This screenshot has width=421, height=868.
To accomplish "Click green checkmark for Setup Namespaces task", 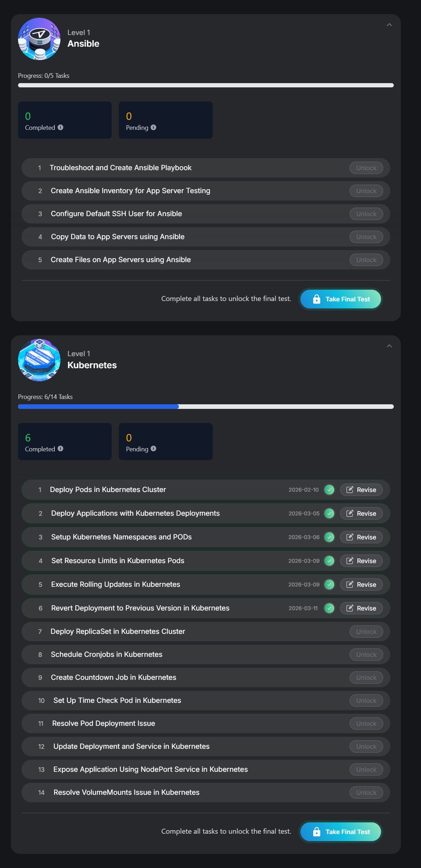I will [x=329, y=537].
